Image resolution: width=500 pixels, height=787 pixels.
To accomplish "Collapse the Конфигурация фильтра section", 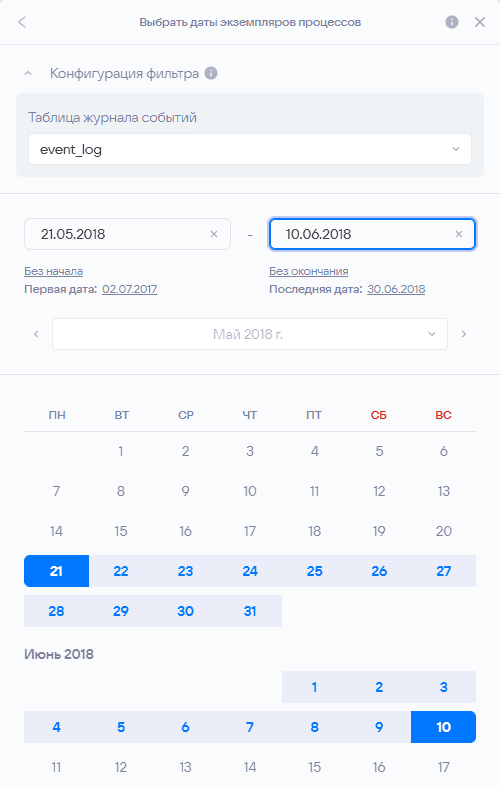I will [28, 73].
